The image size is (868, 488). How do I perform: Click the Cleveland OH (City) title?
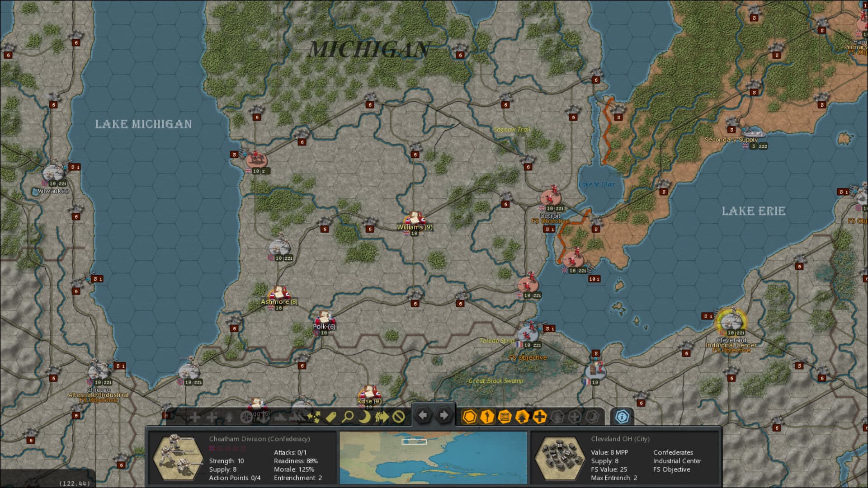coord(620,439)
